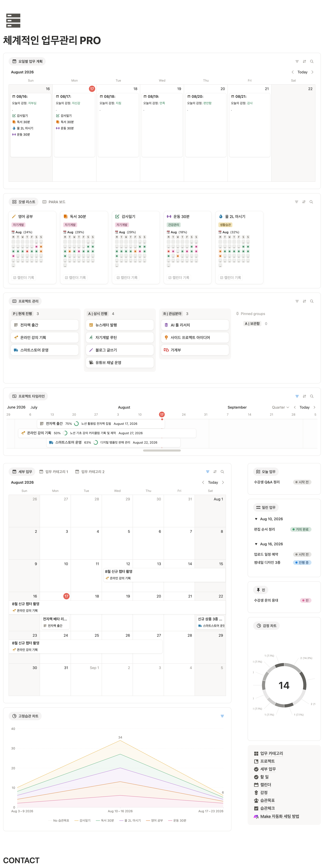Click the pencil icon on 영어 공부 card

coord(14,217)
